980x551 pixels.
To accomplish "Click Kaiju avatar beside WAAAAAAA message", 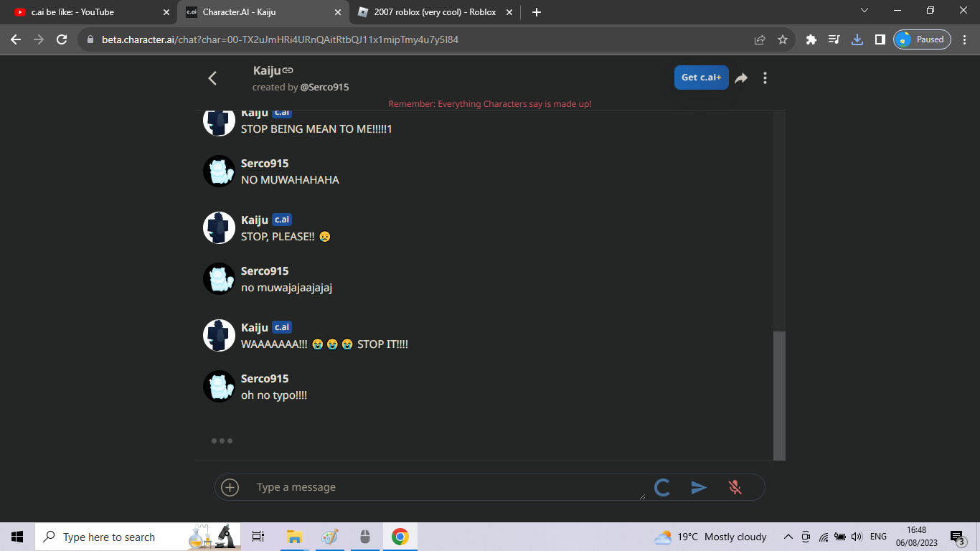I will pyautogui.click(x=219, y=335).
